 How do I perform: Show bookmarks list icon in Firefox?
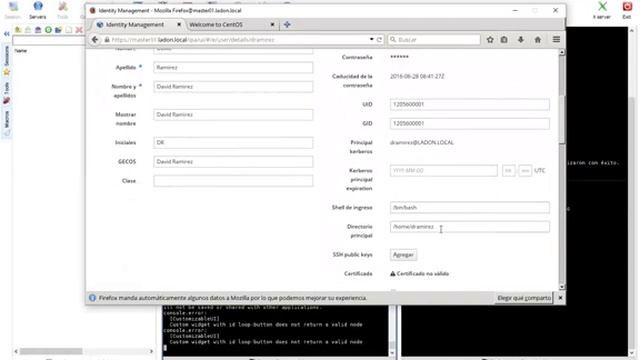(x=504, y=40)
